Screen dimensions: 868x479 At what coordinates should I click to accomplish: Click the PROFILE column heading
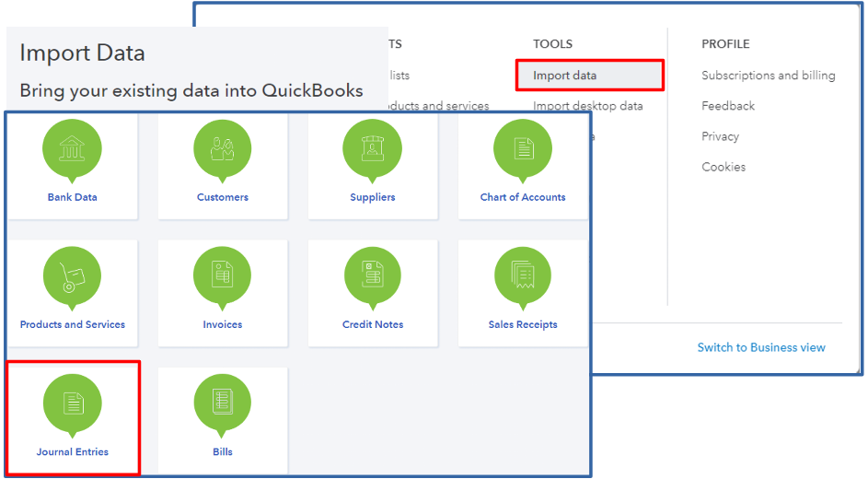725,43
